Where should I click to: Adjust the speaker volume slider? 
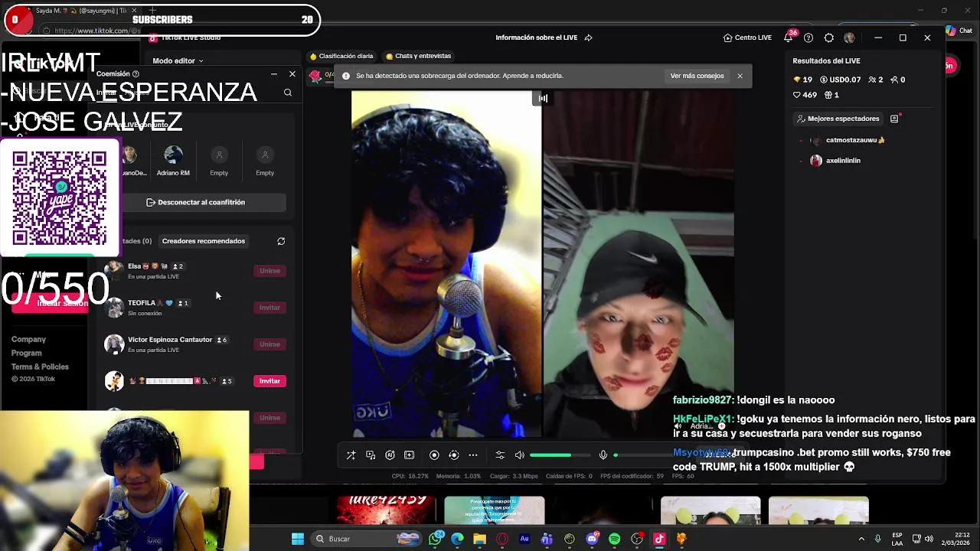[x=560, y=455]
